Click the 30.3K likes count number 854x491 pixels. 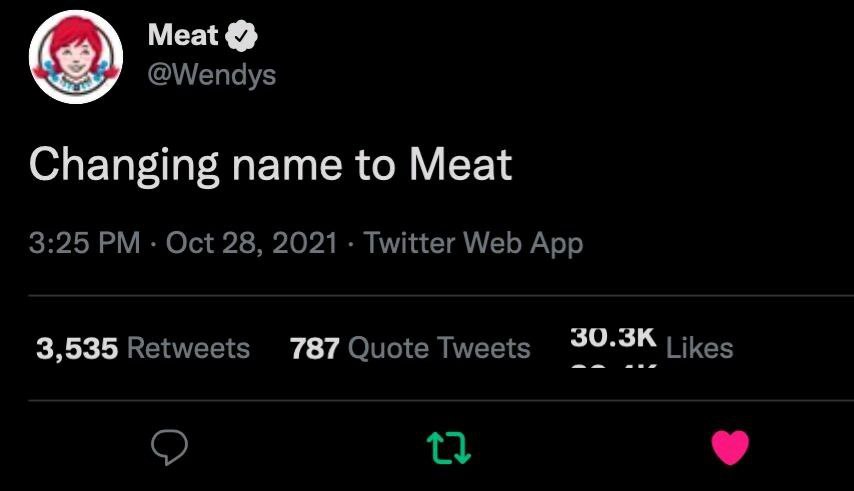612,338
